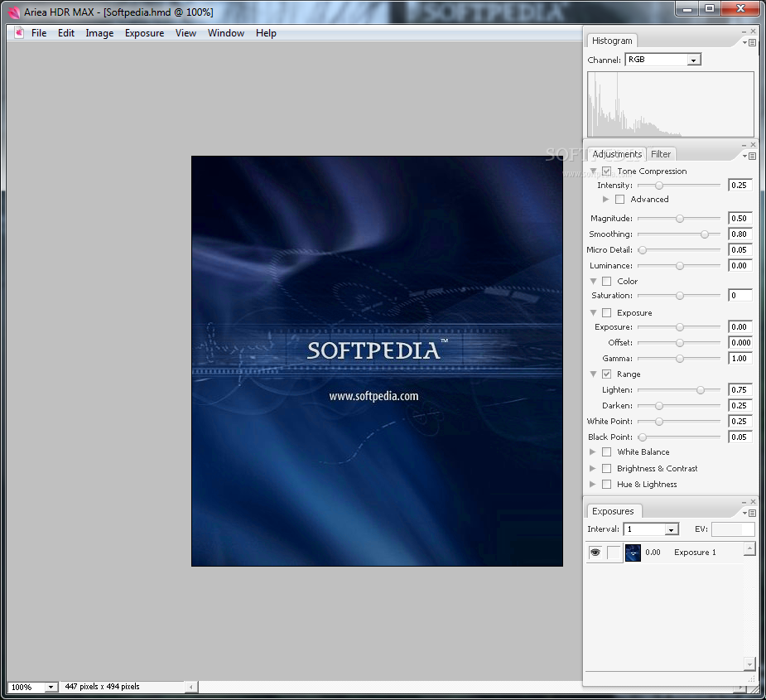Viewport: 766px width, 700px height.
Task: Open the Help menu
Action: point(267,33)
